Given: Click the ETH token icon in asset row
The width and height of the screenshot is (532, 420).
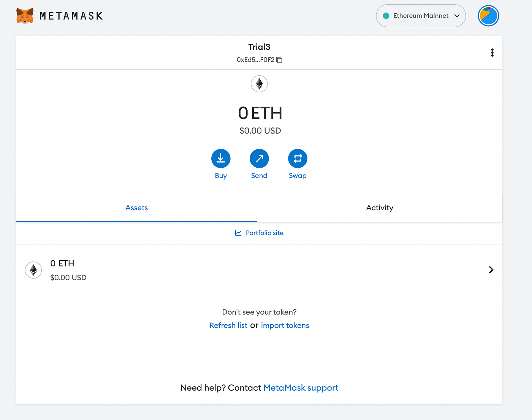Looking at the screenshot, I should click(x=33, y=270).
